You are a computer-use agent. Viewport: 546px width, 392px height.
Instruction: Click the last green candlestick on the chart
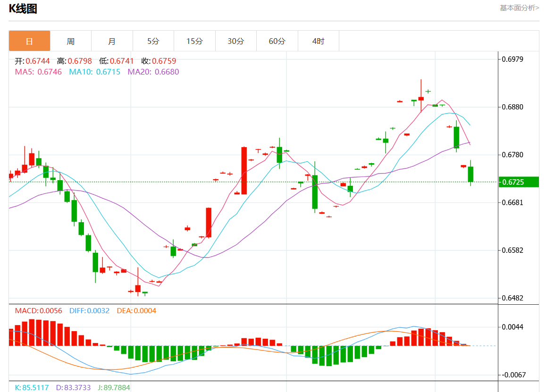pos(470,174)
